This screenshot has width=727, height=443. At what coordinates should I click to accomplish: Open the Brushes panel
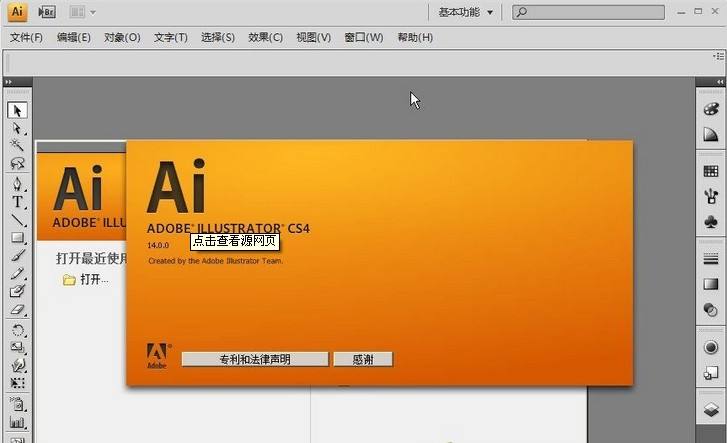[711, 196]
